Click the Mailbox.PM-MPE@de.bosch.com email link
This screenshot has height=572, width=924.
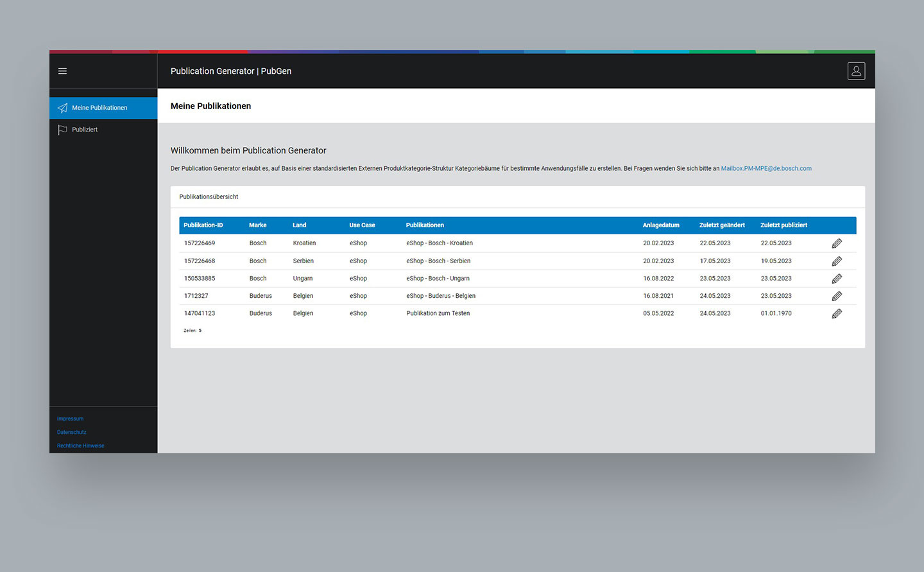766,169
